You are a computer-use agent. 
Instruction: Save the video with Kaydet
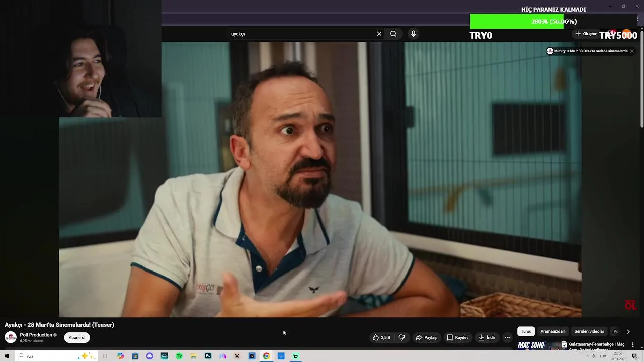click(457, 338)
